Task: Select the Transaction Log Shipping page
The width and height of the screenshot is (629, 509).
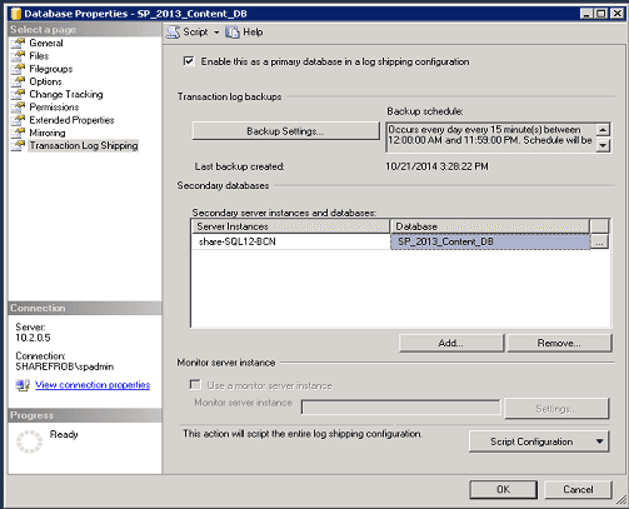Action: [x=83, y=146]
